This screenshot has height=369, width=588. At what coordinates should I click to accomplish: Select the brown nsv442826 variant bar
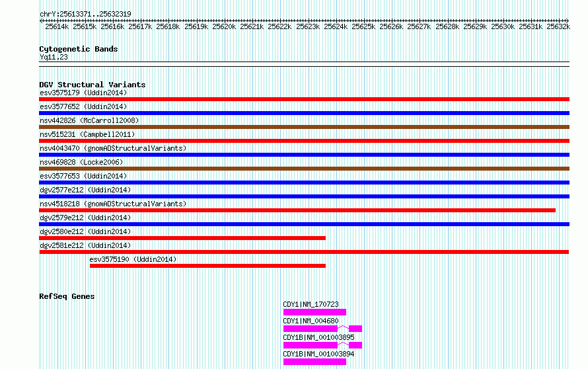(304, 127)
